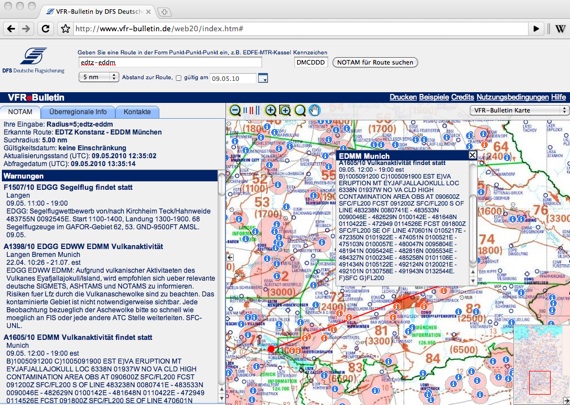Image resolution: width=570 pixels, height=405 pixels.
Task: Switch to the Überregionale Info tab
Action: point(78,112)
